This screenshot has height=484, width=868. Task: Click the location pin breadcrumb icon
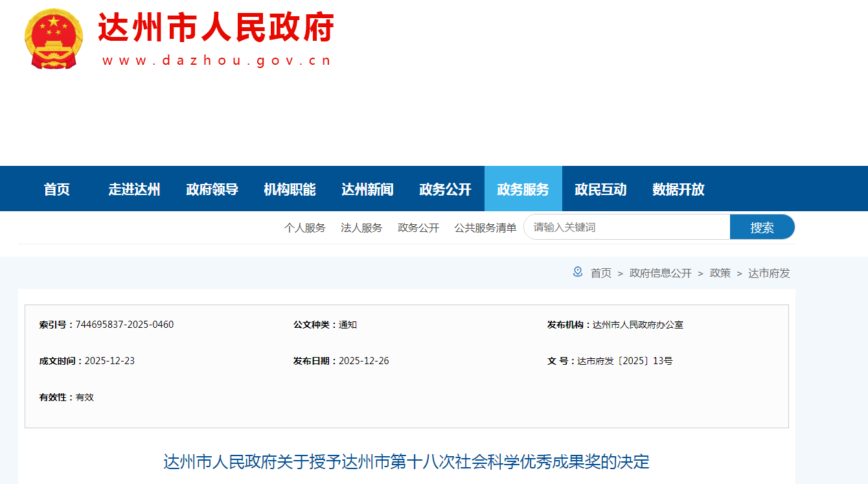coord(578,272)
